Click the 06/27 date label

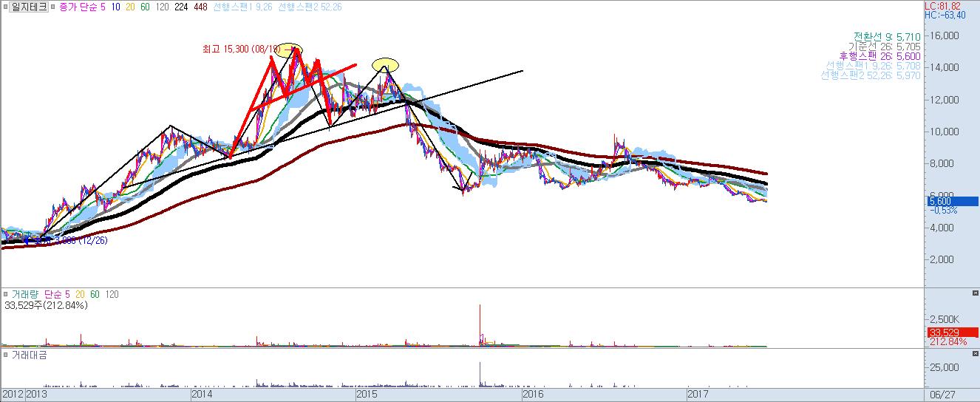pos(942,395)
